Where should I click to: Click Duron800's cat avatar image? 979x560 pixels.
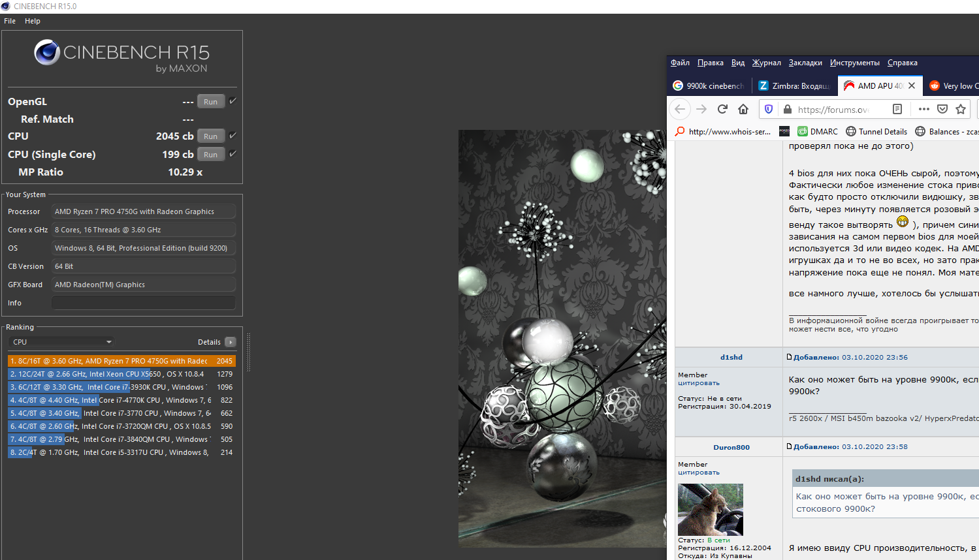(x=710, y=509)
